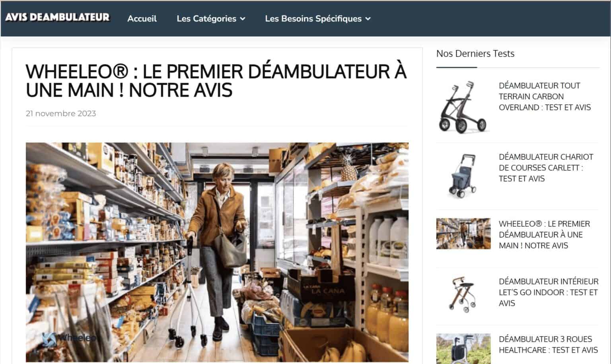Click the AVIS DEAMBULATEUR site logo
This screenshot has height=364, width=611.
(x=57, y=18)
